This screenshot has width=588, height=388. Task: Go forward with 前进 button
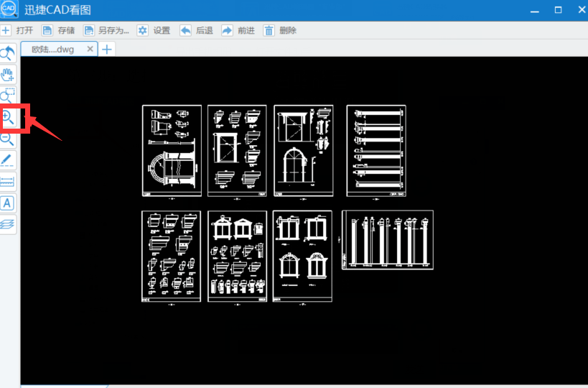click(x=238, y=30)
